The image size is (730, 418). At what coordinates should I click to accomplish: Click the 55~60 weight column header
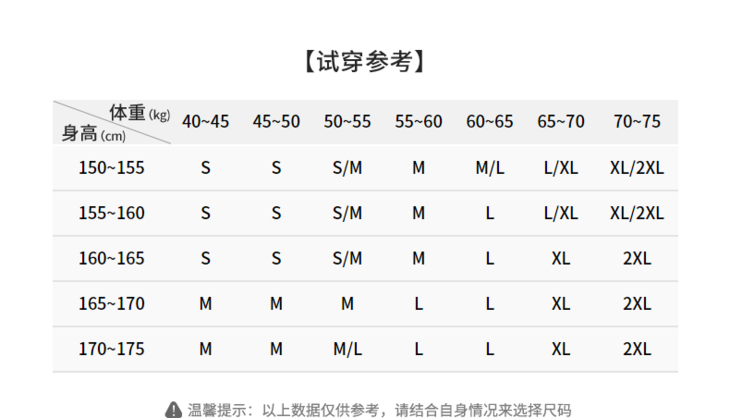[x=419, y=121]
